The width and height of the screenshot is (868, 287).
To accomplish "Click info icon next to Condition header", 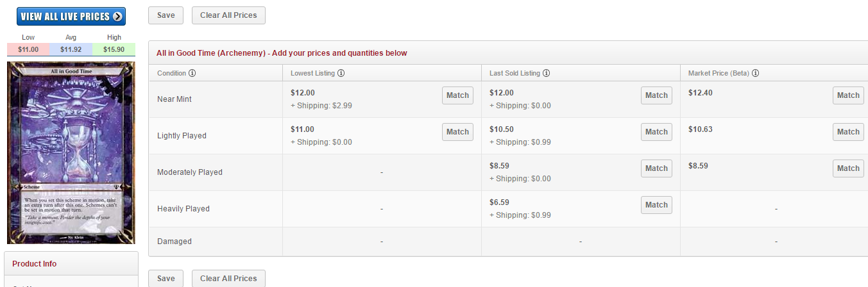I will pyautogui.click(x=192, y=73).
